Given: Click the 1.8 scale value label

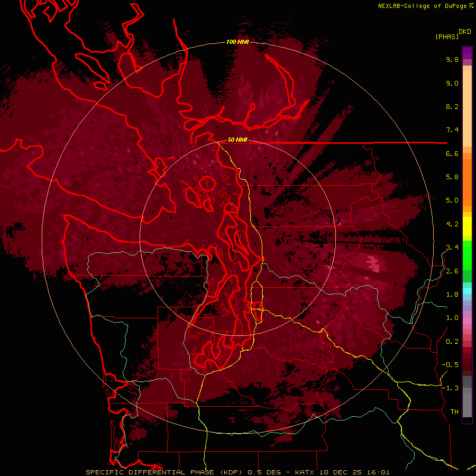Looking at the screenshot, I should click(x=452, y=295).
